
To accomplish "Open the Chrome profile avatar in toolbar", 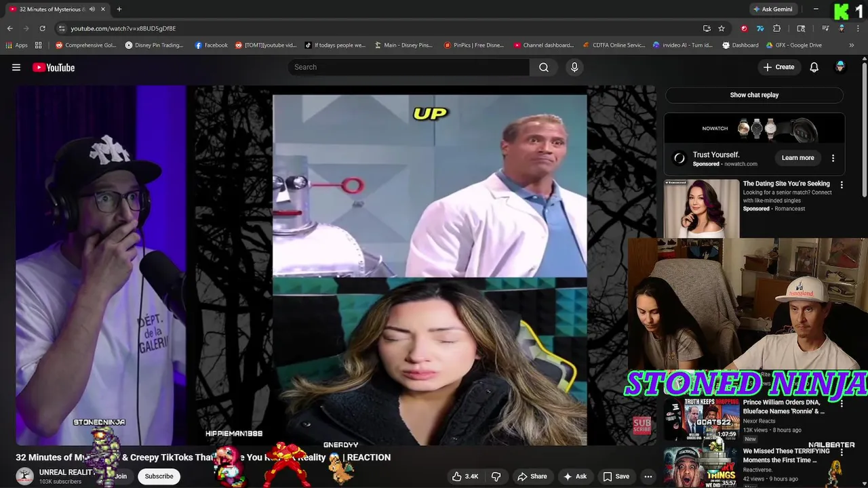I will click(842, 28).
